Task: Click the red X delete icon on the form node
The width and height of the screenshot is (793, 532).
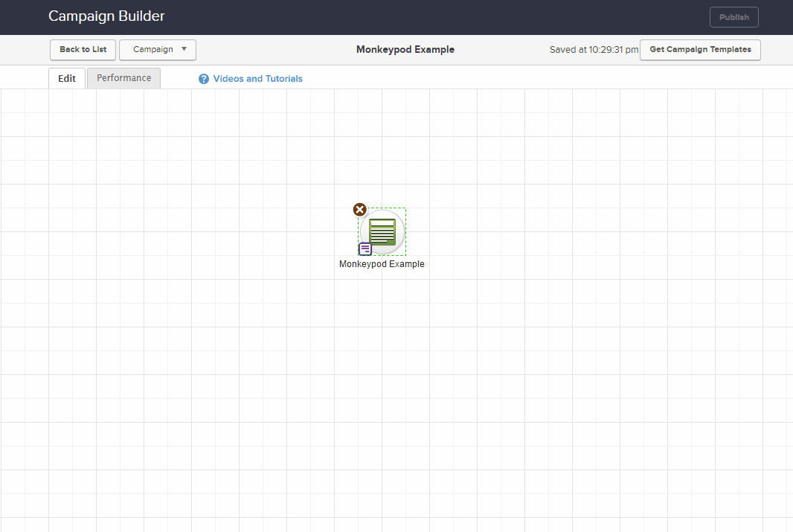Action: tap(359, 209)
